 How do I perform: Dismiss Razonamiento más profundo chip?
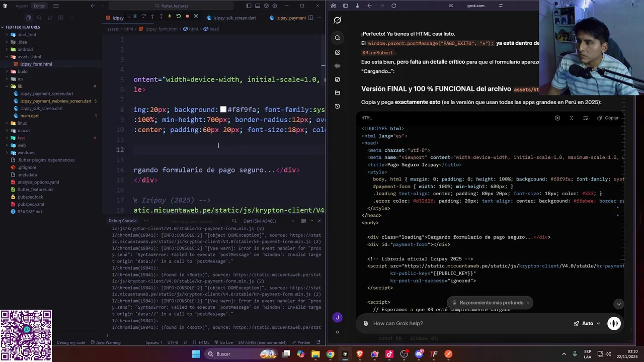tap(528, 303)
